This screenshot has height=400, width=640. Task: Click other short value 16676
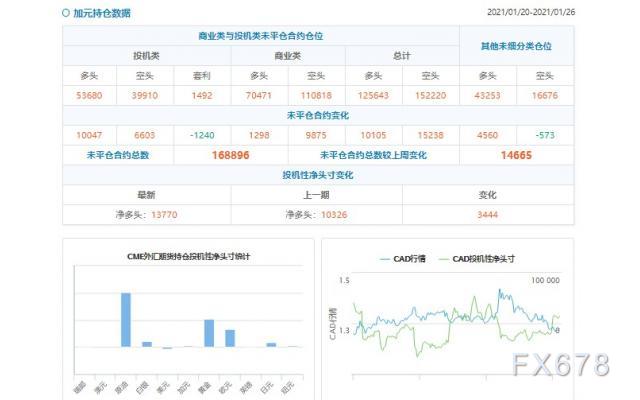tap(545, 96)
